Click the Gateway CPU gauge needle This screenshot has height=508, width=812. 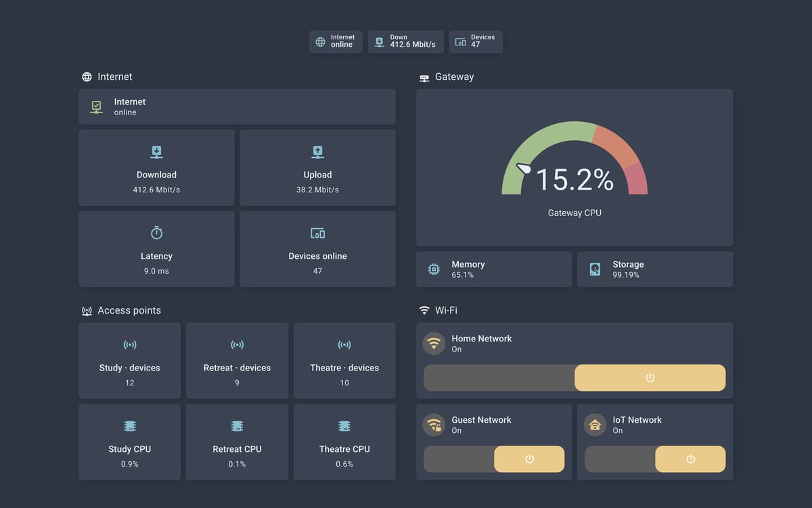(524, 168)
